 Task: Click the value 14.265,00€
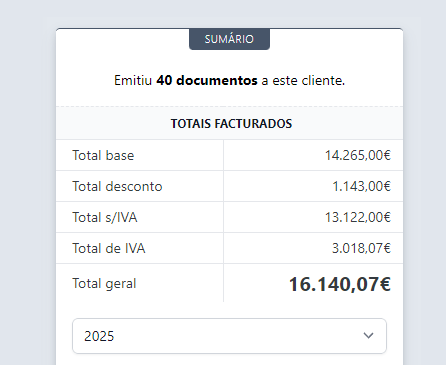[358, 155]
